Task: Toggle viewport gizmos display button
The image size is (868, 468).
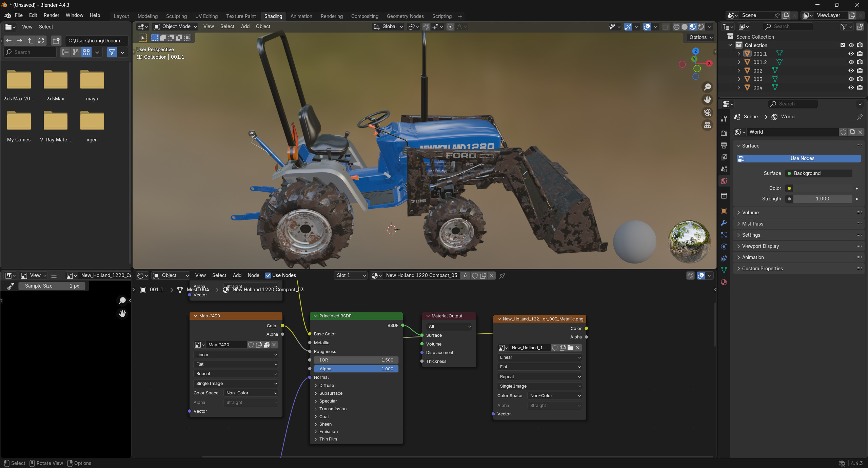Action: 628,27
